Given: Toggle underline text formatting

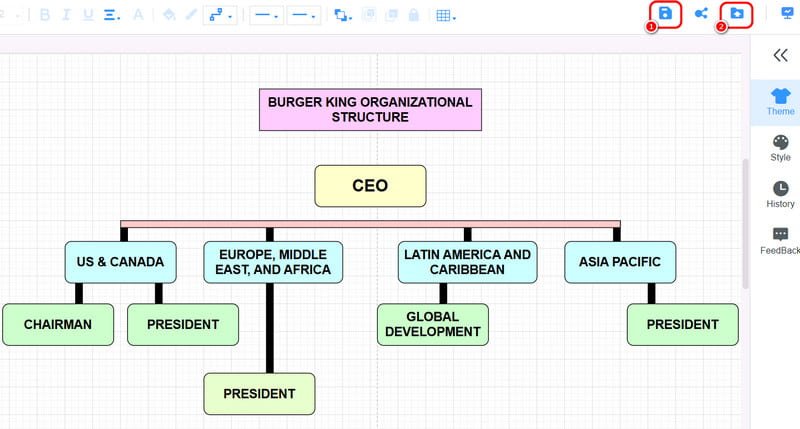Looking at the screenshot, I should coord(88,15).
